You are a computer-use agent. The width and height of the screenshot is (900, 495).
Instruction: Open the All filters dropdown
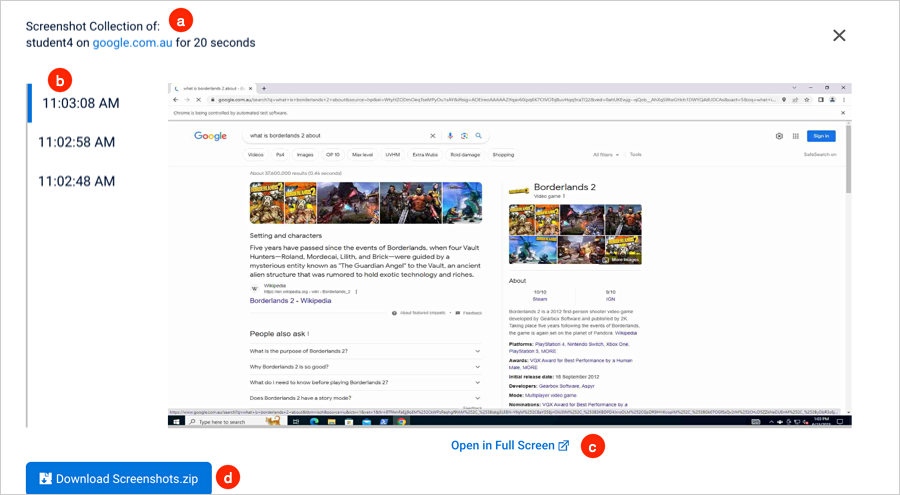pyautogui.click(x=606, y=154)
